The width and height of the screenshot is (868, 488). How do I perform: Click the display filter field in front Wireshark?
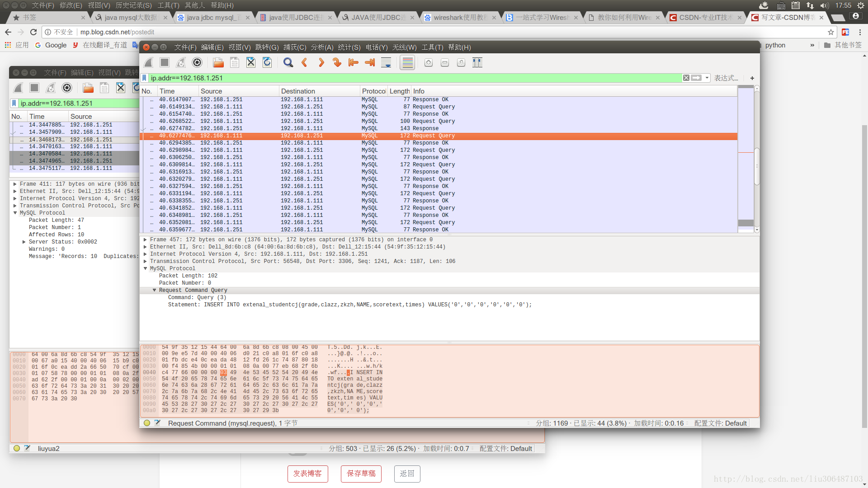pyautogui.click(x=415, y=78)
